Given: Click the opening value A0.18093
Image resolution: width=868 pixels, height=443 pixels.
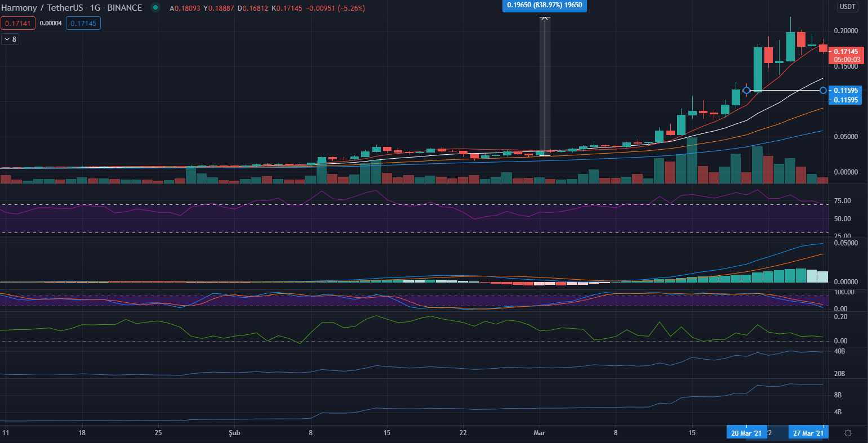Looking at the screenshot, I should tap(184, 8).
